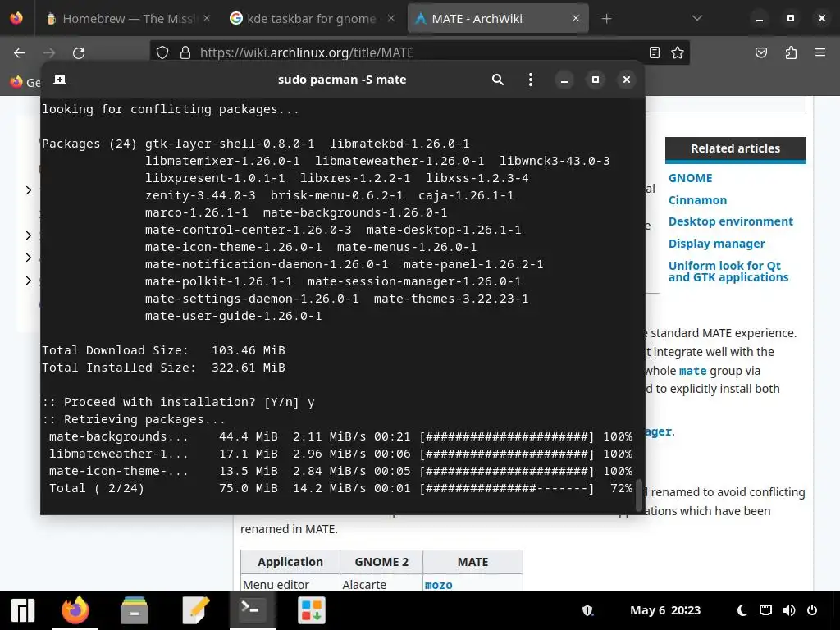The image size is (840, 630).
Task: Open the GNOME related article link
Action: (690, 178)
